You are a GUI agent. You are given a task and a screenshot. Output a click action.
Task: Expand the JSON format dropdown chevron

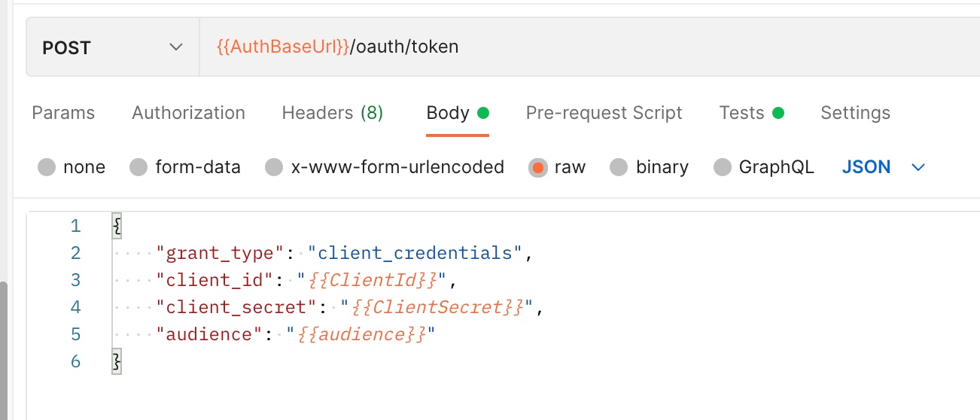tap(918, 167)
